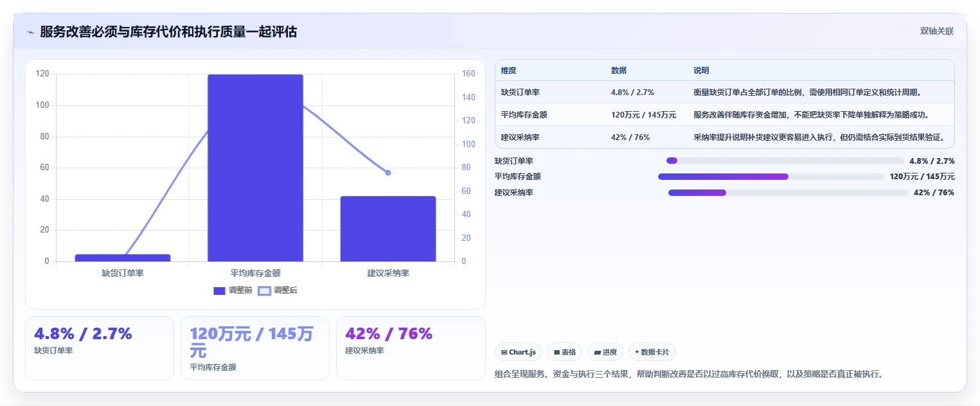Click the line point above 建议采纳率
Screen dimensions: 980x406
click(388, 173)
